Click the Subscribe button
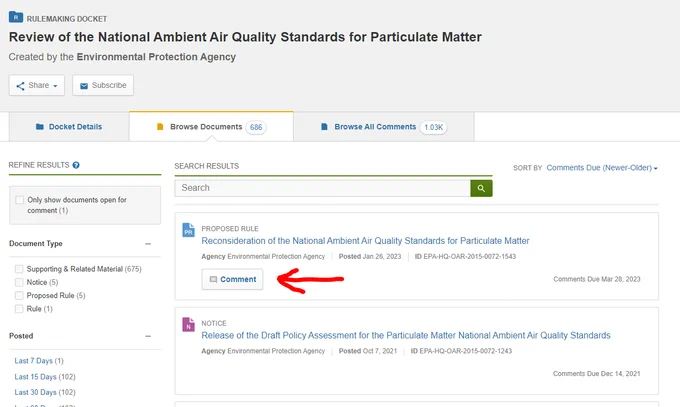 click(103, 85)
